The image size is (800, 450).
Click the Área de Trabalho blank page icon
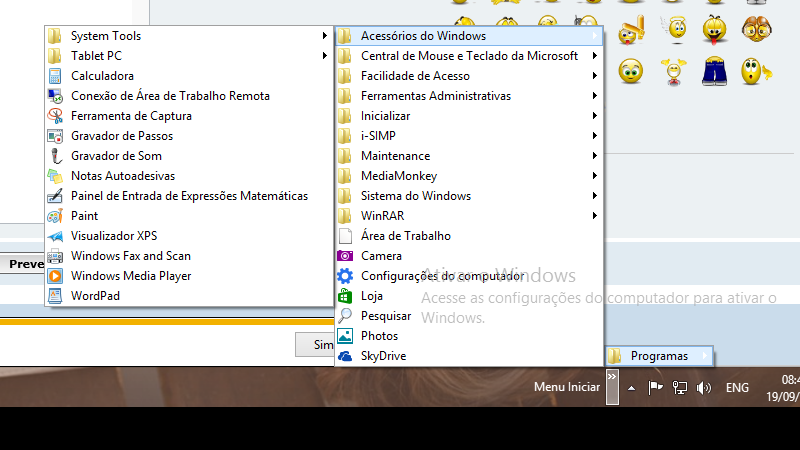[345, 236]
